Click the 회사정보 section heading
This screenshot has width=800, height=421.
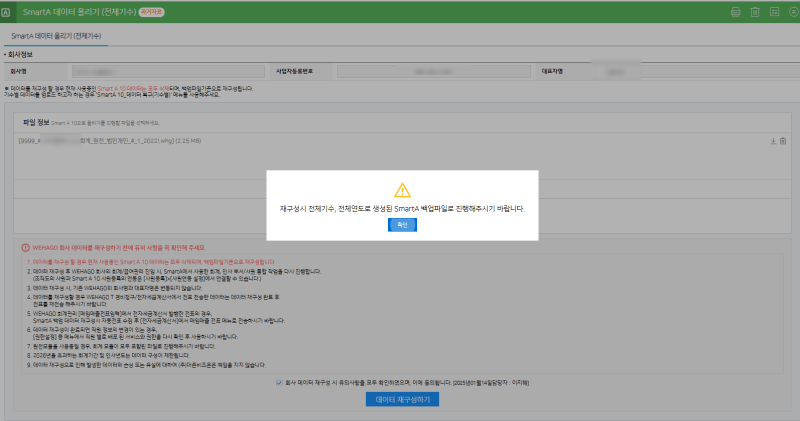click(18, 54)
